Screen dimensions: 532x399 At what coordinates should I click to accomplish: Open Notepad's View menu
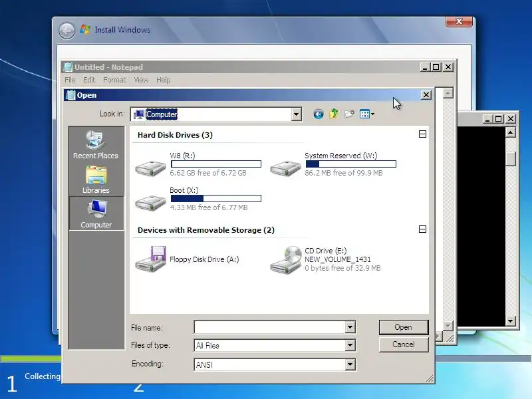(141, 80)
